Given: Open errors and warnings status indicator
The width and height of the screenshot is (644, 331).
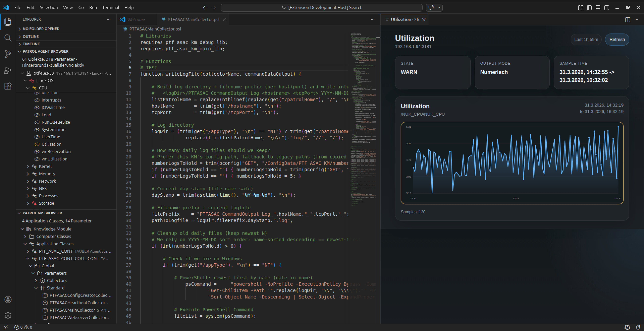Looking at the screenshot, I should pyautogui.click(x=23, y=327).
